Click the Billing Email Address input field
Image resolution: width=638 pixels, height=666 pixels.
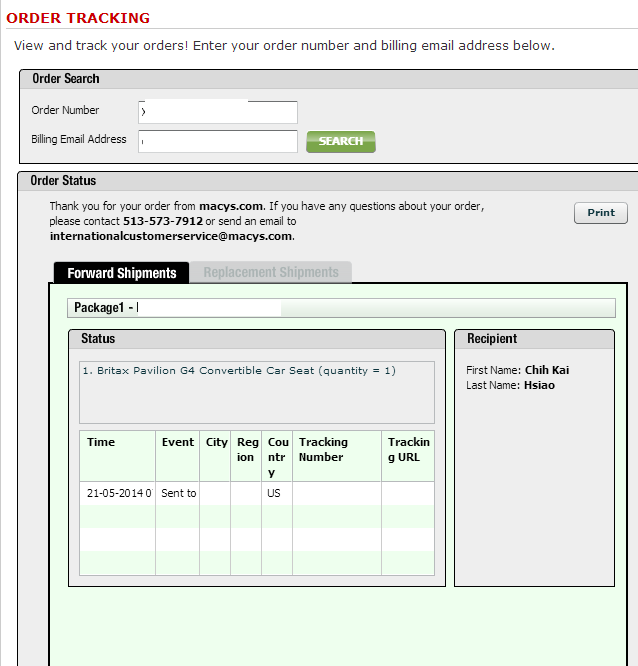[218, 141]
